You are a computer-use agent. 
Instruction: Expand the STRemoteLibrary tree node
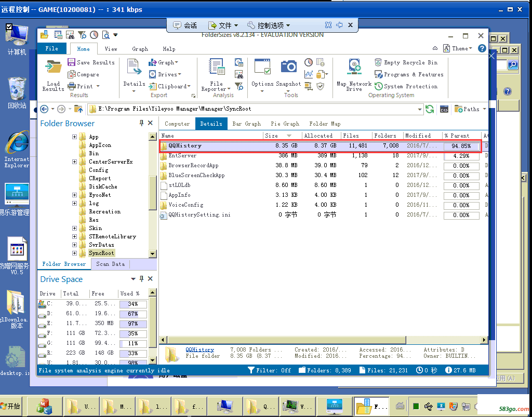(74, 236)
